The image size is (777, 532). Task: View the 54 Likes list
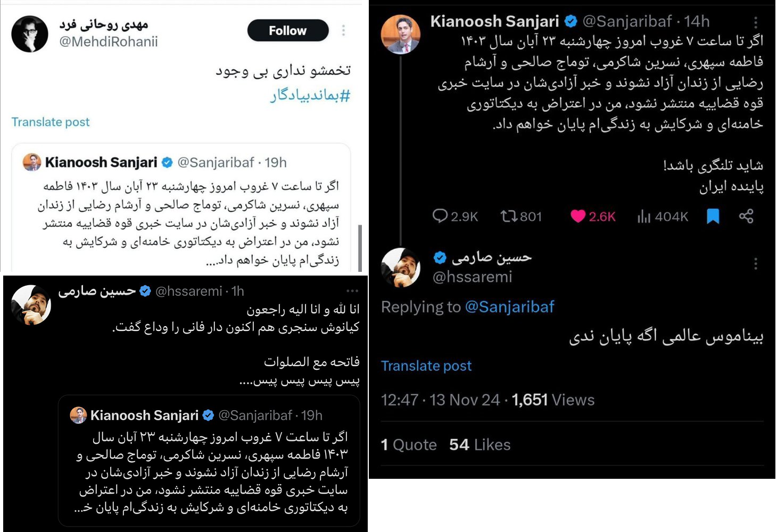click(480, 445)
